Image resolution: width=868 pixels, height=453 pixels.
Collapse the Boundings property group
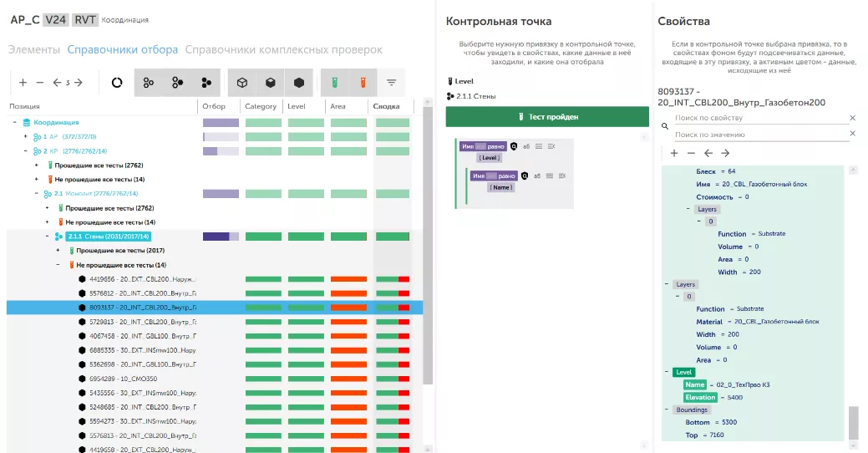[x=666, y=410]
